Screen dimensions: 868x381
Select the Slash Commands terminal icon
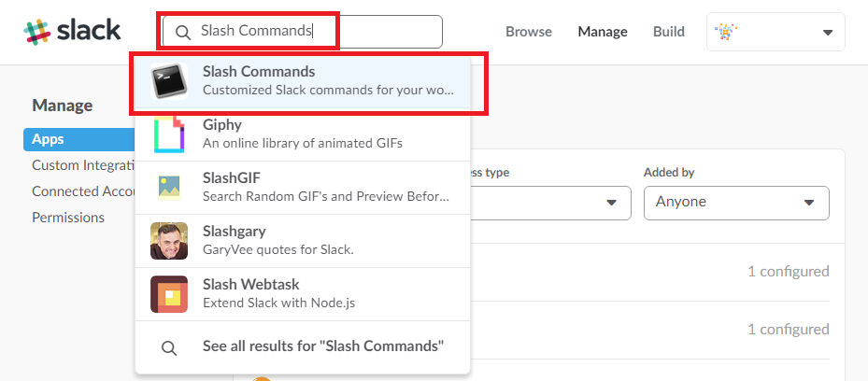pos(169,80)
